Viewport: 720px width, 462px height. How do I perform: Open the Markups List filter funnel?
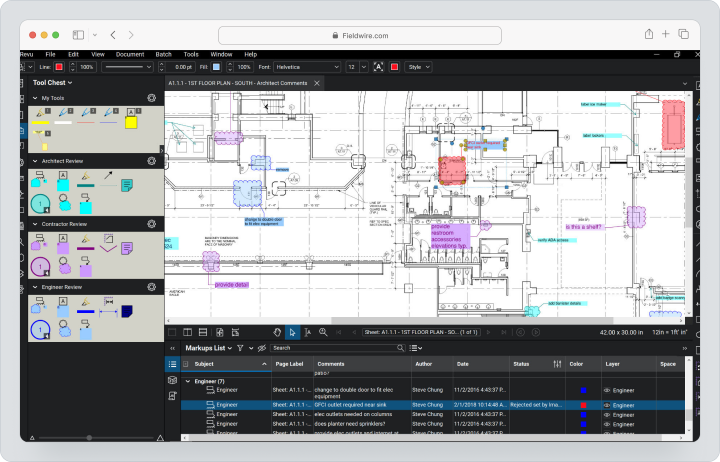[x=240, y=348]
